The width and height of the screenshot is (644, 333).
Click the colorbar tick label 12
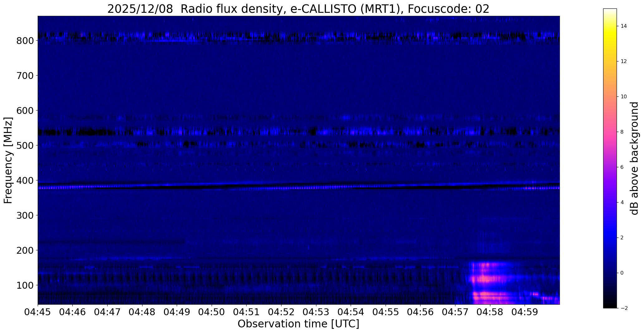(x=624, y=61)
